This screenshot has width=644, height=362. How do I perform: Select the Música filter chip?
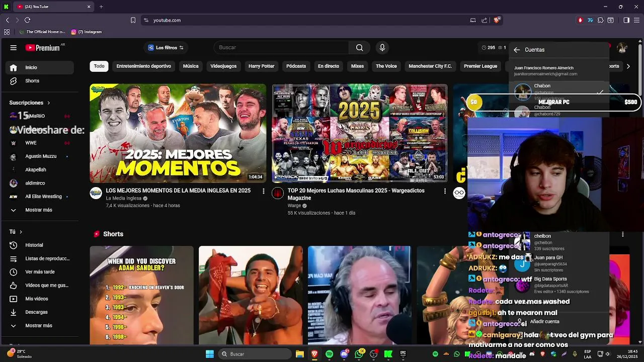[x=191, y=66]
